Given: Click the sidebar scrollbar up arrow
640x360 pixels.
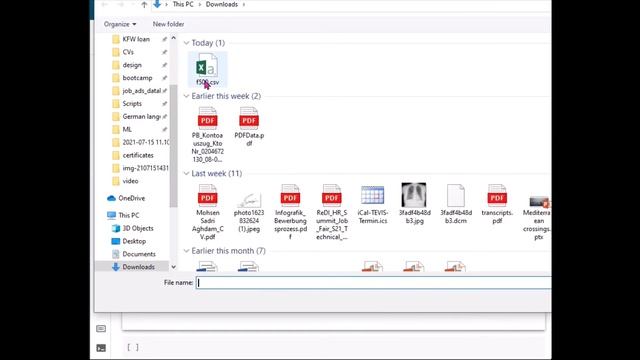Looking at the screenshot, I should (x=173, y=38).
